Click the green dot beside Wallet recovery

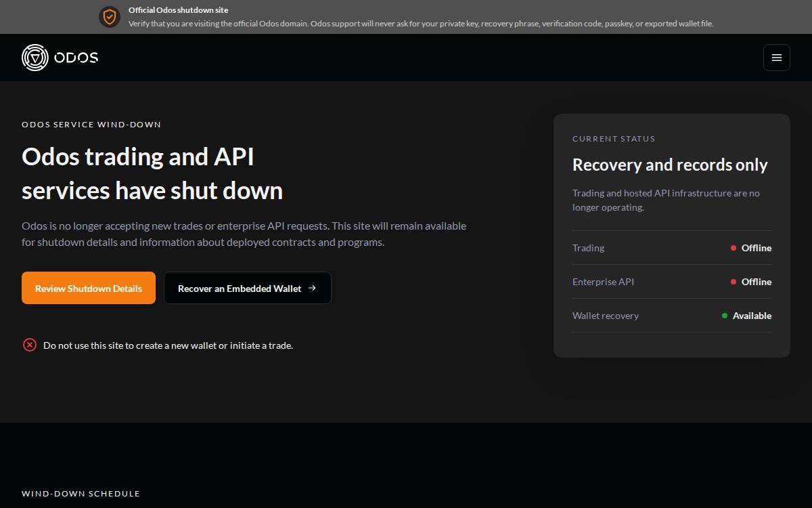(725, 316)
